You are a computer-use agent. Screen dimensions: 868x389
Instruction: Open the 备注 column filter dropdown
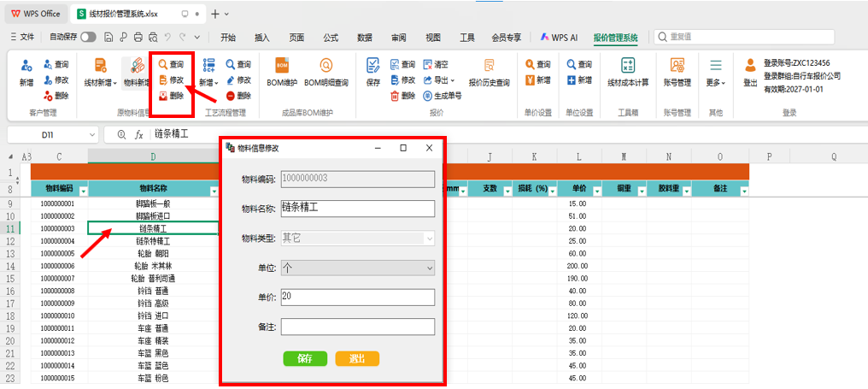(x=744, y=191)
